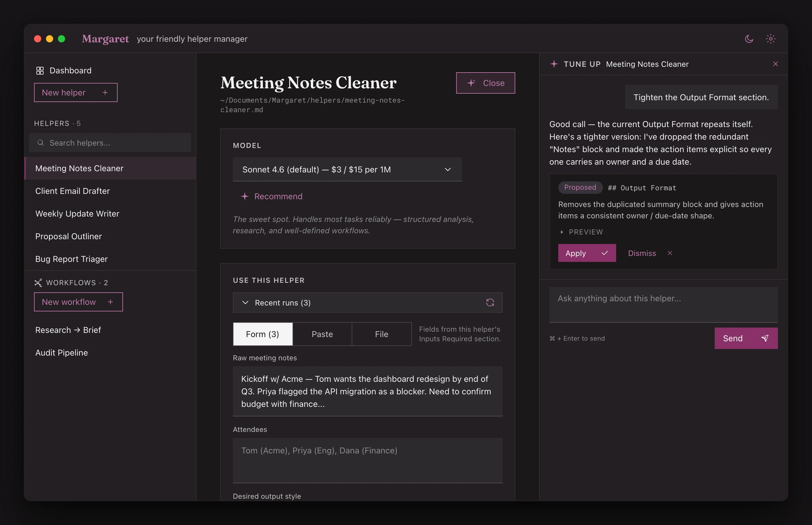Expand the PREVIEW disclosure triangle
This screenshot has width=812, height=525.
(x=562, y=232)
